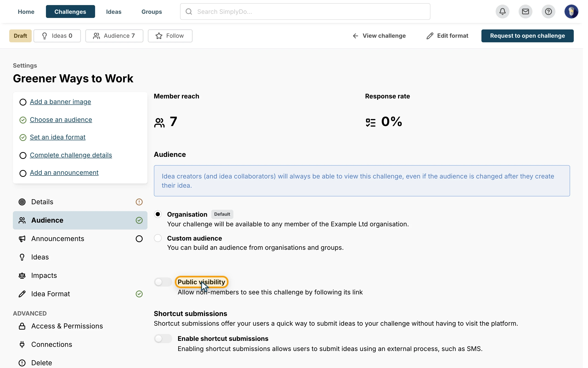Open the messages envelope icon
588x368 pixels.
[525, 11]
